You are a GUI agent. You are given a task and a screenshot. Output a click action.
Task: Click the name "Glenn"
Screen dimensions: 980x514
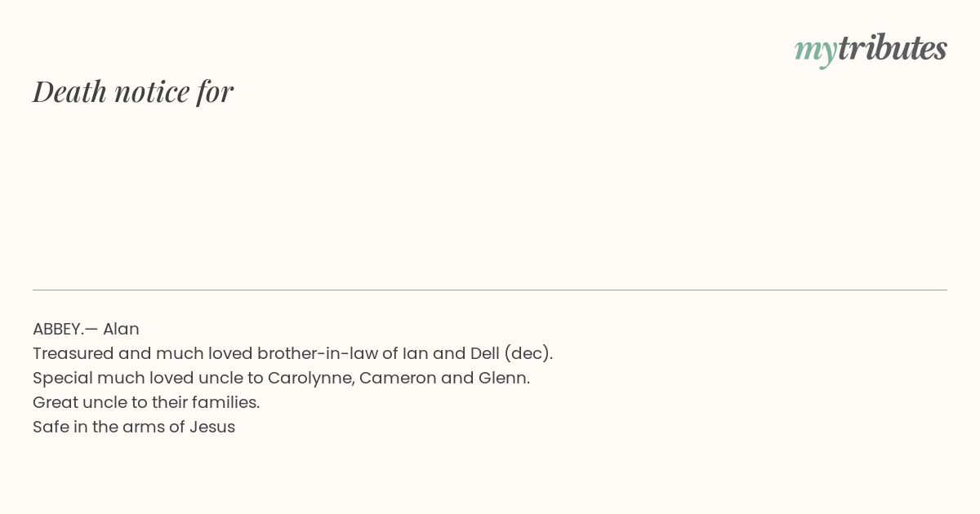pos(505,378)
